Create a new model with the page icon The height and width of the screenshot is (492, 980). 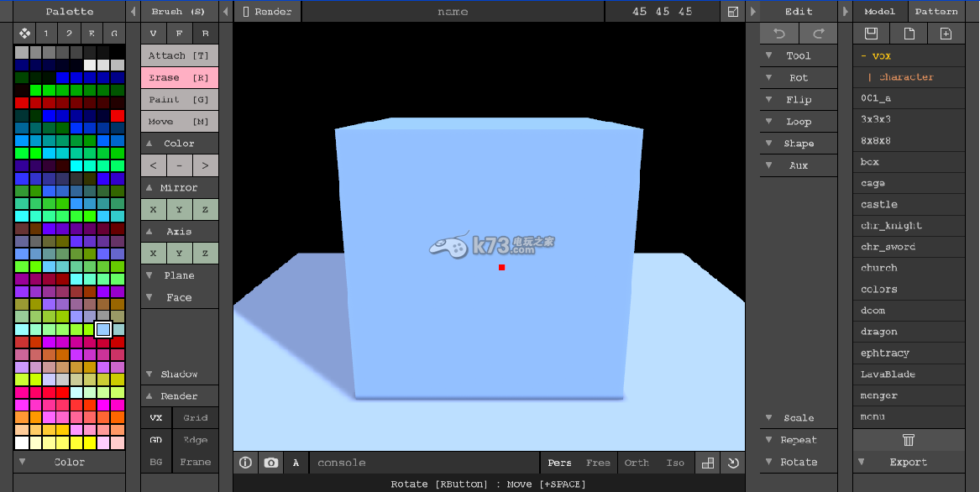click(909, 34)
